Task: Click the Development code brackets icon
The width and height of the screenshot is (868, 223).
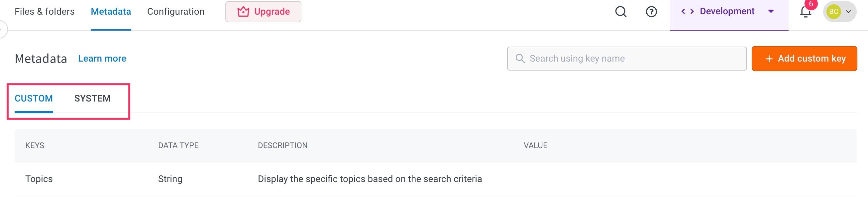Action: point(688,11)
